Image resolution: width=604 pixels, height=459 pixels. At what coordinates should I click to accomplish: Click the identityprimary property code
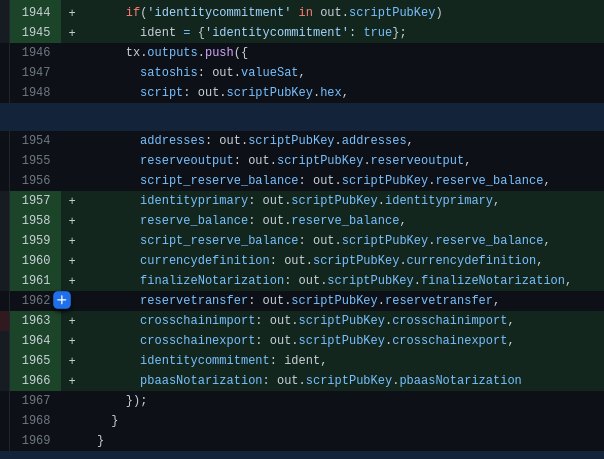click(x=319, y=200)
